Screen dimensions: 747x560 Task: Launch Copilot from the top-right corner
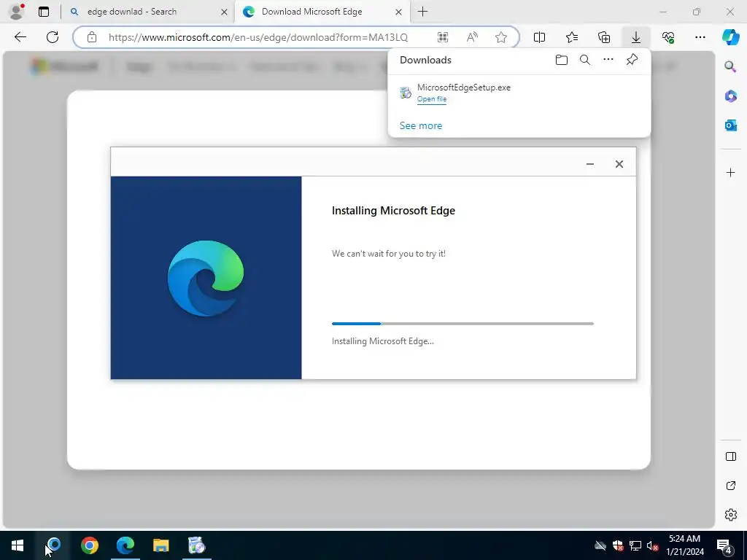click(x=730, y=37)
